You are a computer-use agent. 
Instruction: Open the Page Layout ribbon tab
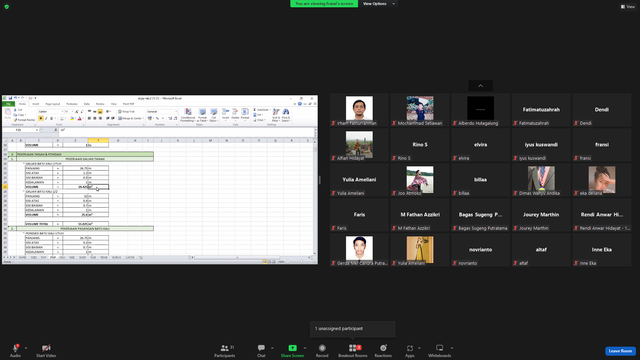coord(53,104)
